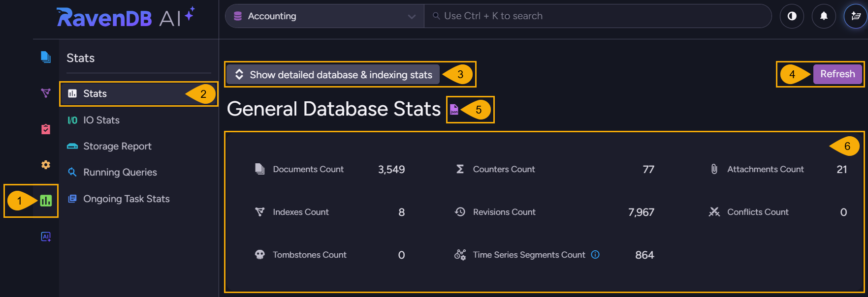Export stats via the JSON file icon

point(454,109)
